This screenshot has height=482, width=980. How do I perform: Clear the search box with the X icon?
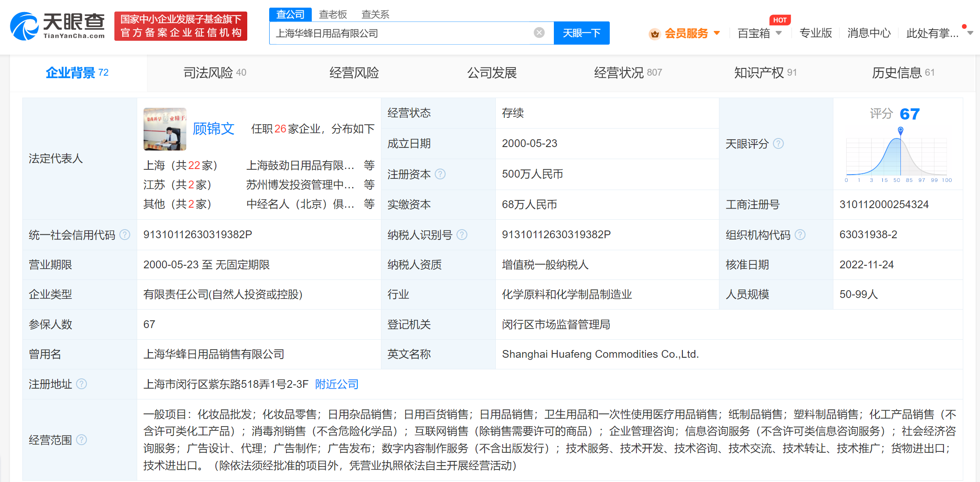[539, 33]
